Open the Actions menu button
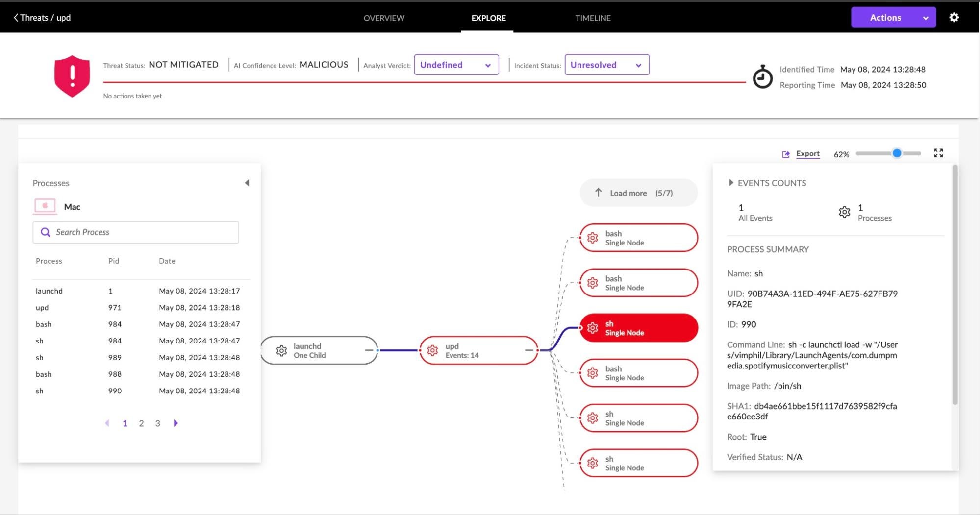Viewport: 980px width, 515px height. pos(893,18)
